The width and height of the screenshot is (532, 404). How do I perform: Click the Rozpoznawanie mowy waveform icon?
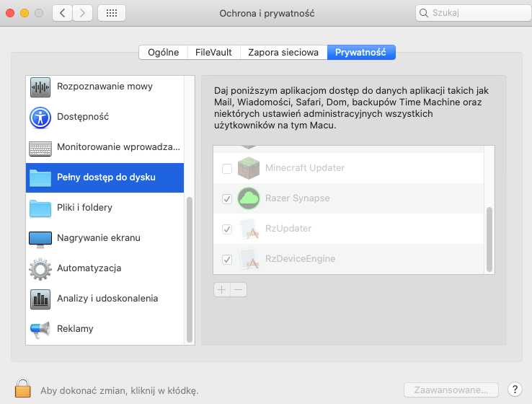click(x=40, y=87)
